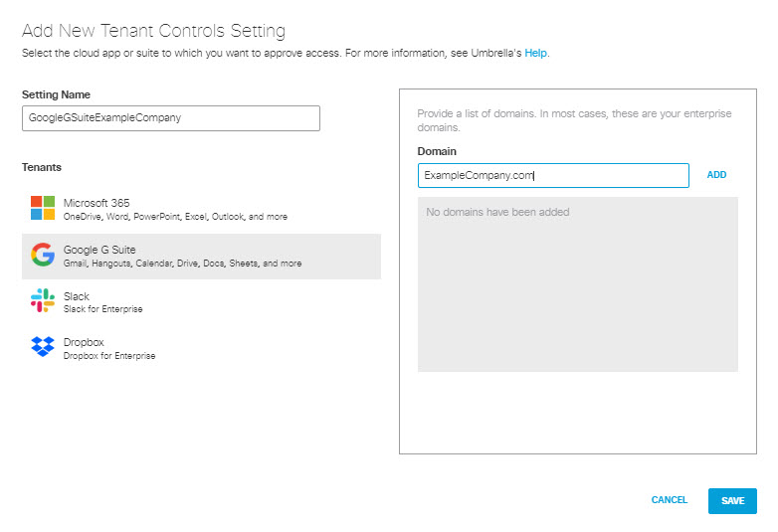Save the tenant controls setting
The height and width of the screenshot is (532, 778).
coord(732,501)
